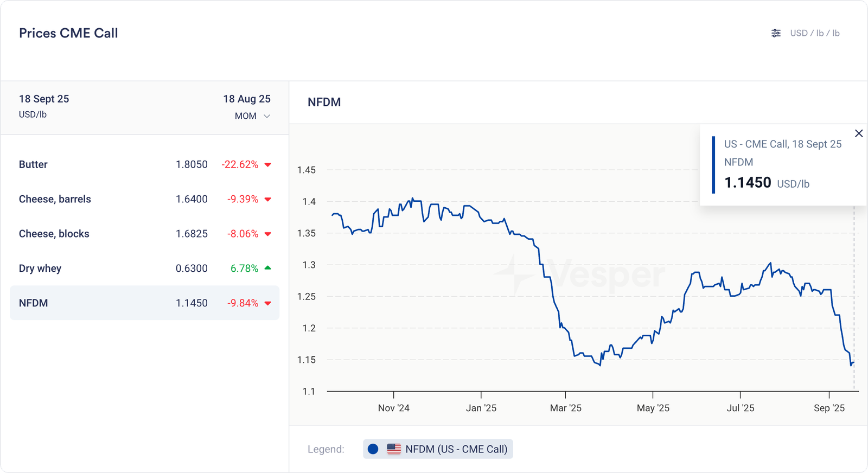Select the Cheese, barrels row

144,199
